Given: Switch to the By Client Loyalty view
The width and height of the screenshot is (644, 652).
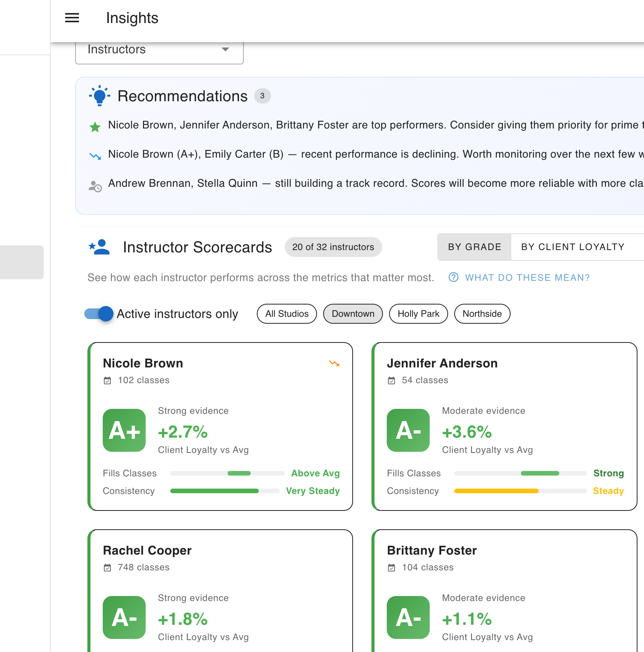Looking at the screenshot, I should point(573,247).
